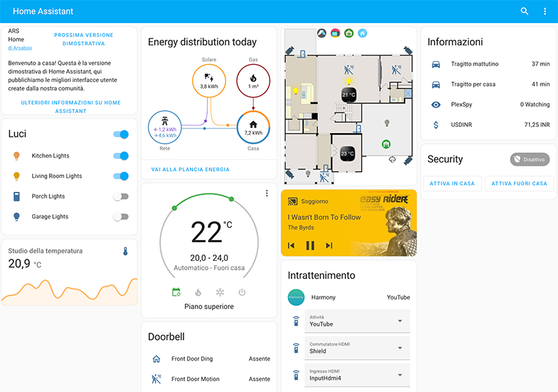
Task: Click Ulteriori informazioni su Home Assistant
Action: (70, 107)
